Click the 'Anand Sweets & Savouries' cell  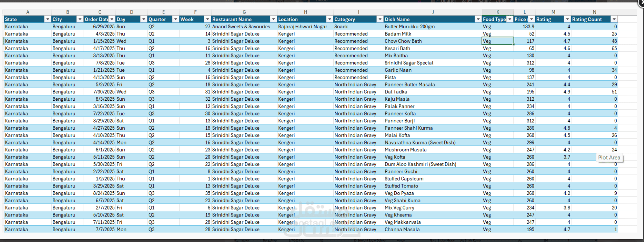pos(244,27)
